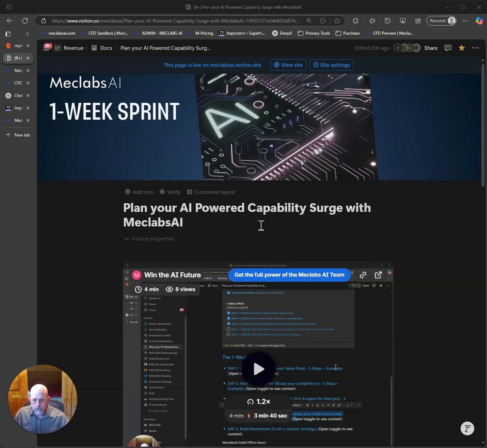Close the CFD browser tab
The width and height of the screenshot is (487, 448).
[28, 83]
